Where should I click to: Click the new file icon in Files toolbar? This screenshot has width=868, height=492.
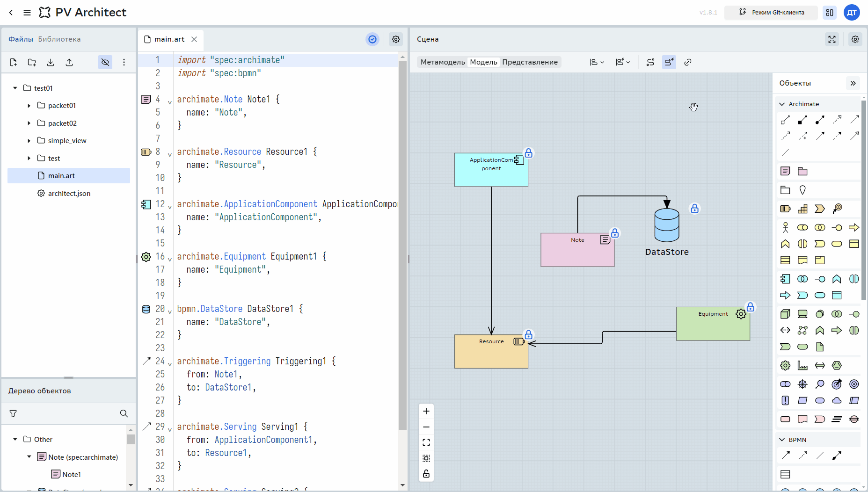(13, 62)
